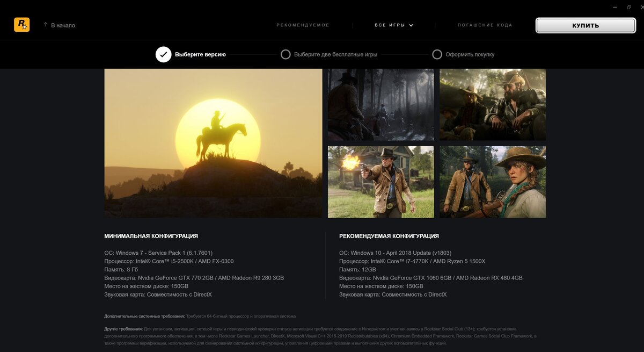Click the checkmark step 'Выберите версию' icon
Screen dimensions: 644x352
164,54
